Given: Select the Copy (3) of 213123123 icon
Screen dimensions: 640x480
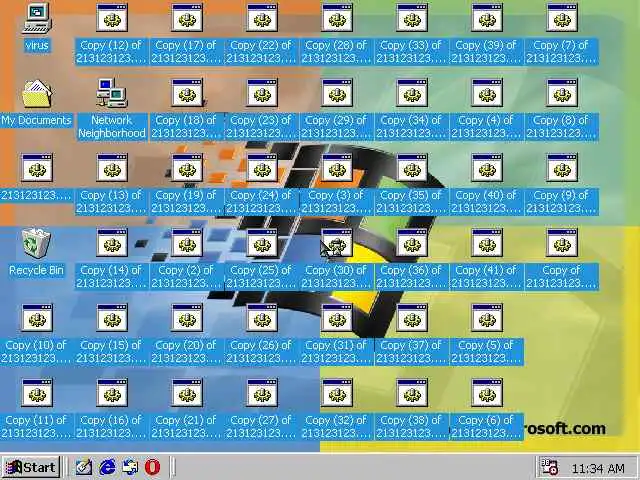Looking at the screenshot, I should pos(337,168).
